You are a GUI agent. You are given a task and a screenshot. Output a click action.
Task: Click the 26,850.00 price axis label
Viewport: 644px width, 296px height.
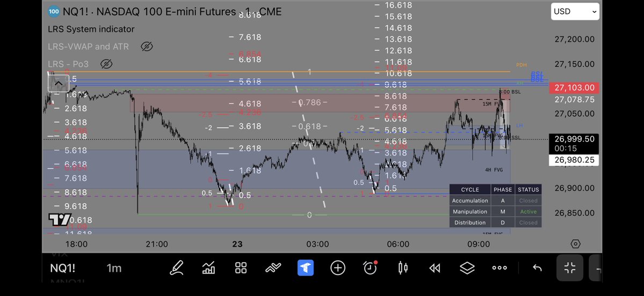click(574, 213)
